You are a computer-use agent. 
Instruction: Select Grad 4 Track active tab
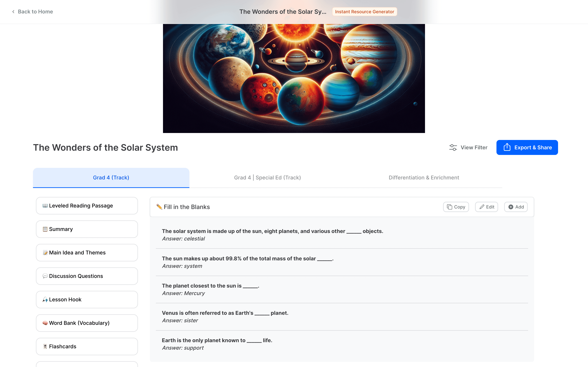click(111, 177)
